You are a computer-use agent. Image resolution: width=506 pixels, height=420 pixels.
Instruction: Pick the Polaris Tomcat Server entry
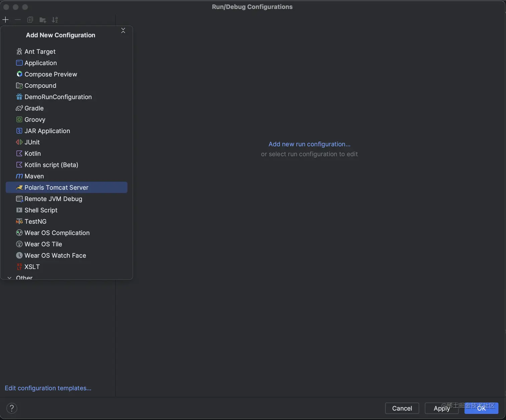(56, 187)
